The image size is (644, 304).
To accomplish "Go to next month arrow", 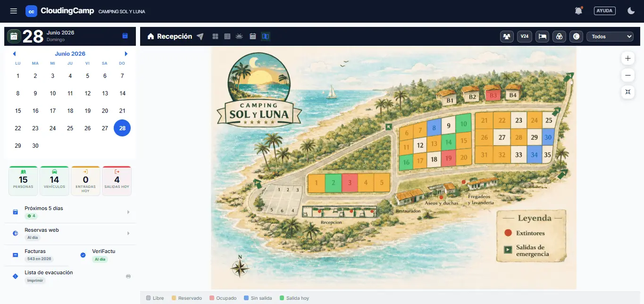I will tap(126, 54).
